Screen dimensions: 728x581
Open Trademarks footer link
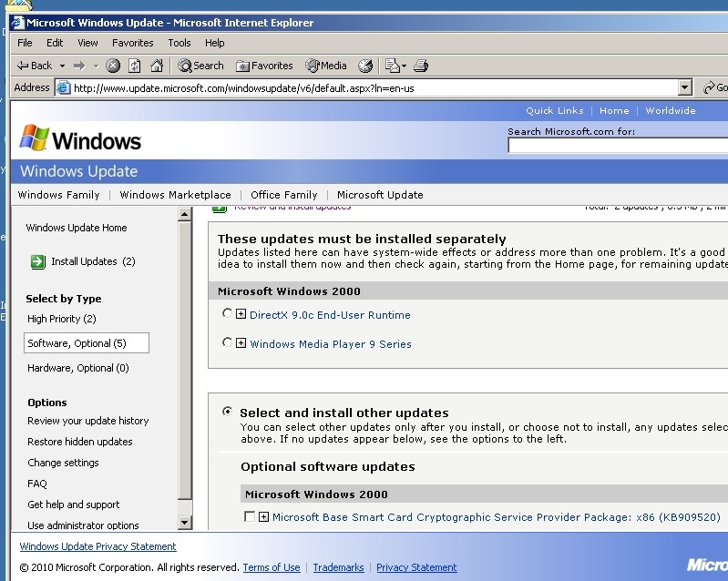coord(338,567)
